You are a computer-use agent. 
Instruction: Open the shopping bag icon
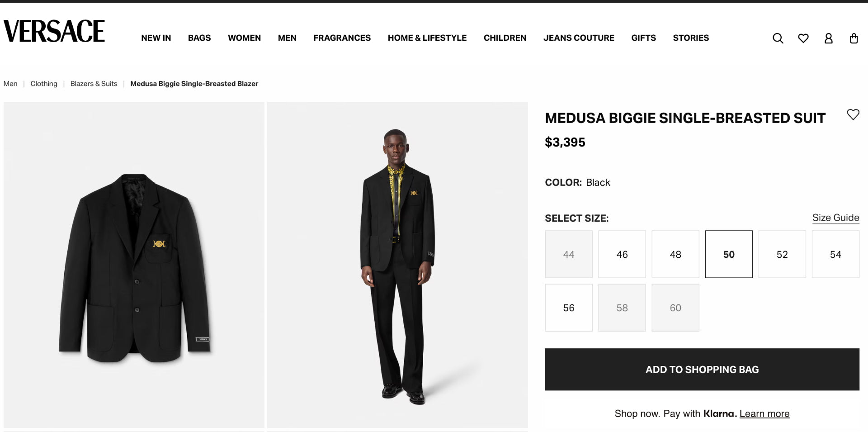point(854,38)
